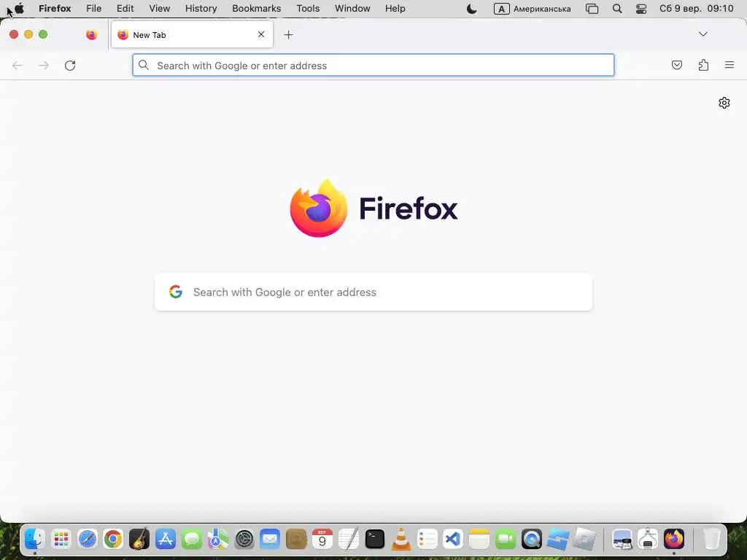
Task: Open the Trash in the Dock
Action: coord(712,540)
